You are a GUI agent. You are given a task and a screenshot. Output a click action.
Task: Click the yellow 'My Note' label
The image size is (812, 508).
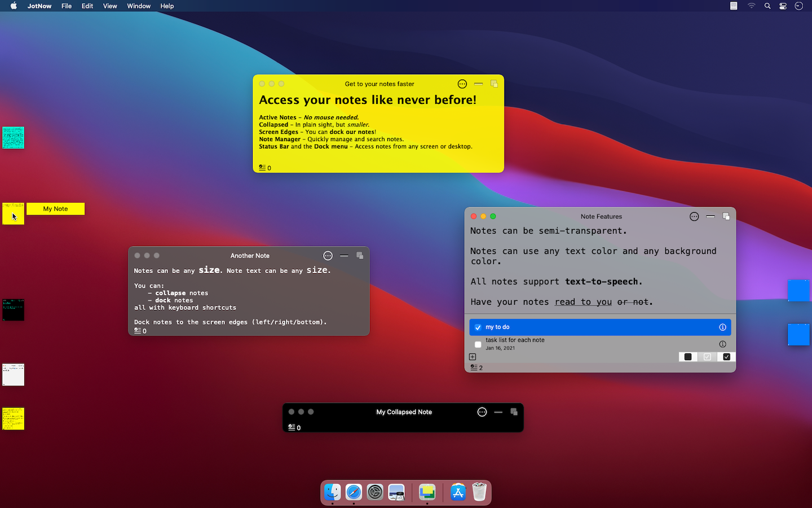(55, 209)
